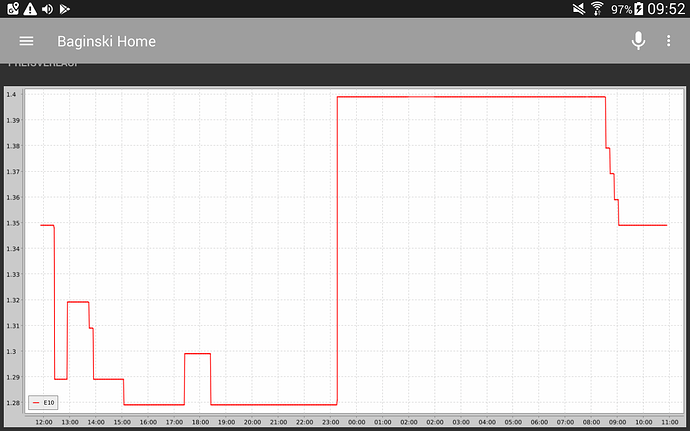Tap the 23:00 time axis label

(x=330, y=422)
